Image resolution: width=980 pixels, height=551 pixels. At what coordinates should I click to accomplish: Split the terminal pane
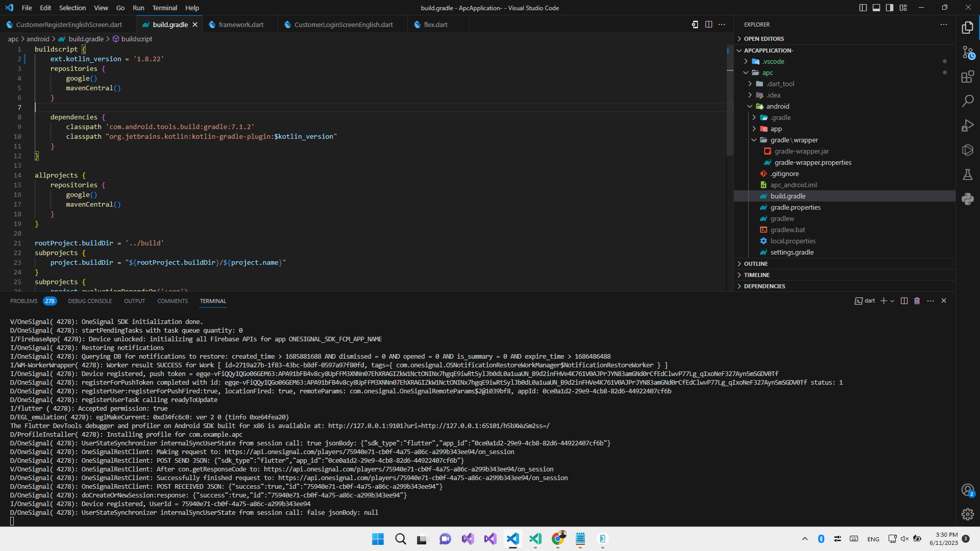pyautogui.click(x=904, y=300)
